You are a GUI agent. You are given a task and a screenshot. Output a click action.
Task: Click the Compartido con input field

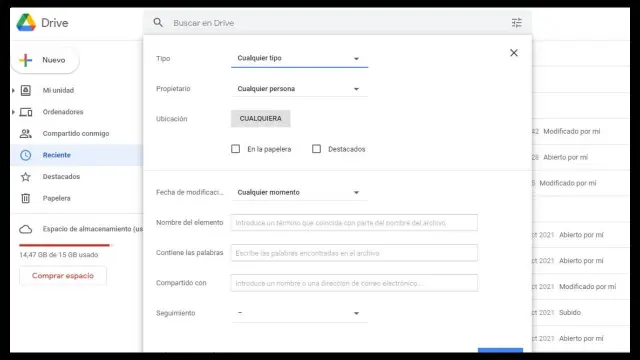point(354,283)
